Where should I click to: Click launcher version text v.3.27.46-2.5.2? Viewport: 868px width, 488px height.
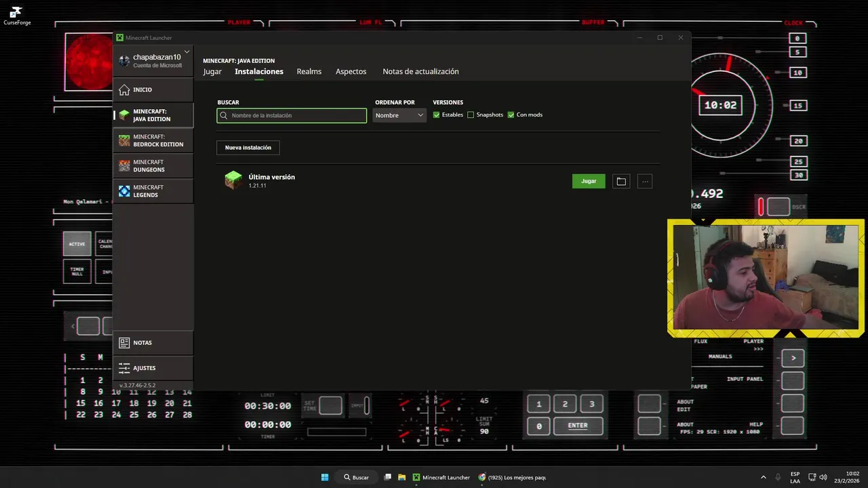tap(138, 385)
